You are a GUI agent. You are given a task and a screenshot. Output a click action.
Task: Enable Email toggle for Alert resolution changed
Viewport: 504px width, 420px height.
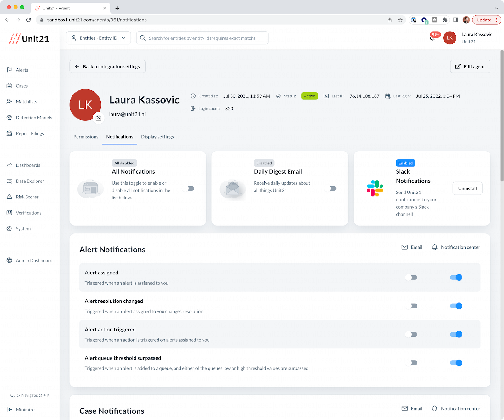tap(412, 306)
